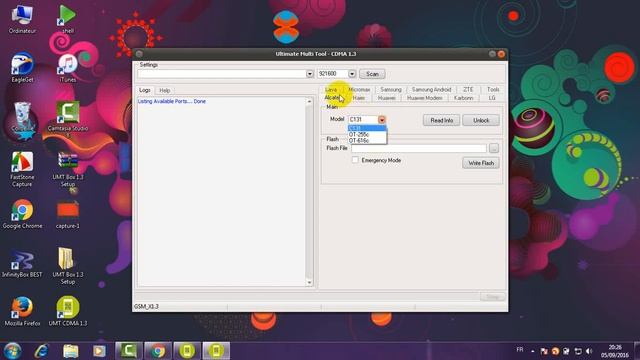
Task: Click the Read Info button
Action: pyautogui.click(x=442, y=120)
